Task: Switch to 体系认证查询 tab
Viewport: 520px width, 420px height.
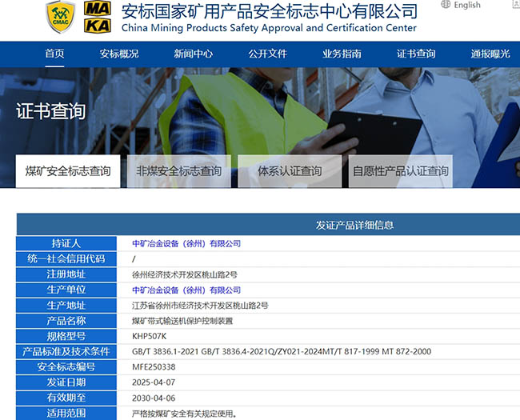Action: (x=290, y=171)
